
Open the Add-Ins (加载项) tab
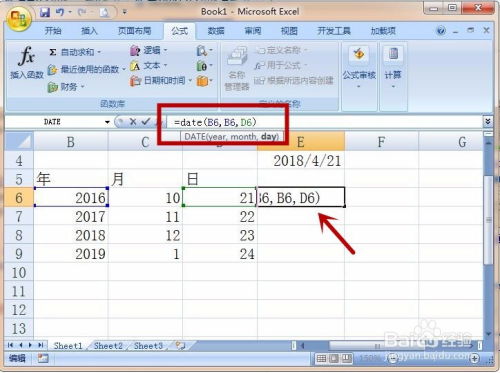coord(383,31)
